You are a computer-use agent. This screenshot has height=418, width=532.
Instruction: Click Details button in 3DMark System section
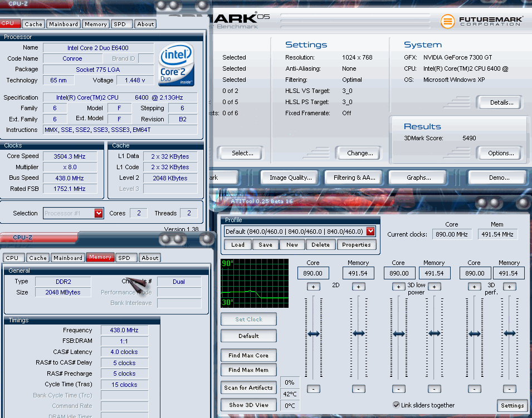tap(499, 102)
